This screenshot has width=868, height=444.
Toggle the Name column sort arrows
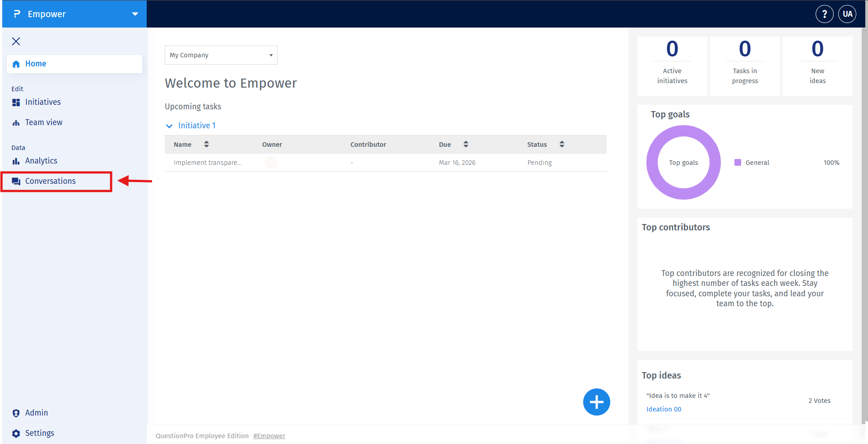pos(206,144)
